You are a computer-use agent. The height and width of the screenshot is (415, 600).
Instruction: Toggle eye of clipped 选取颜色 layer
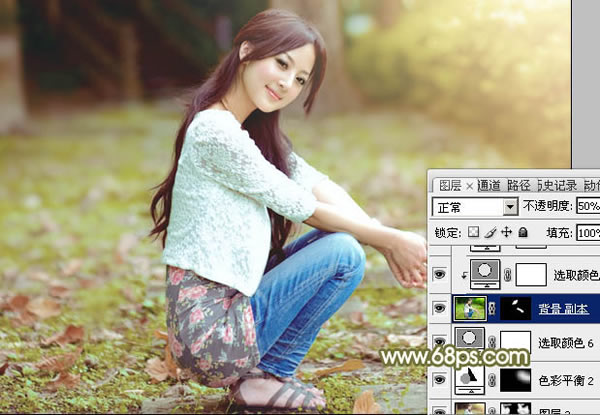pos(440,274)
